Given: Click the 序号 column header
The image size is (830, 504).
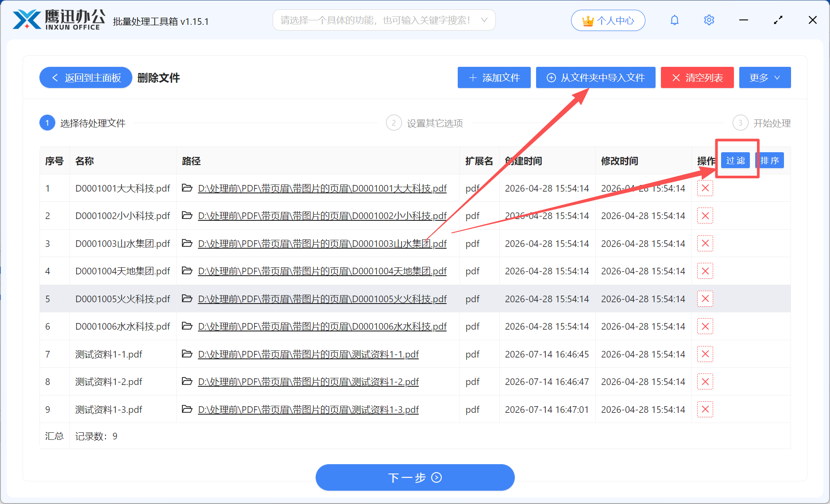Looking at the screenshot, I should tap(54, 161).
